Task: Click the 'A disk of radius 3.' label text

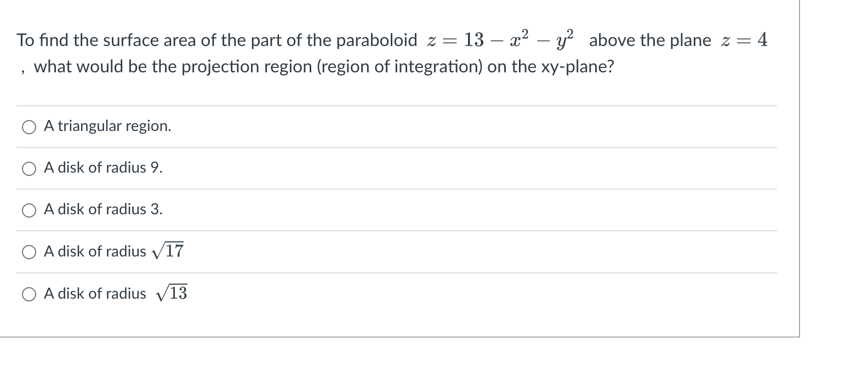Action: point(103,209)
